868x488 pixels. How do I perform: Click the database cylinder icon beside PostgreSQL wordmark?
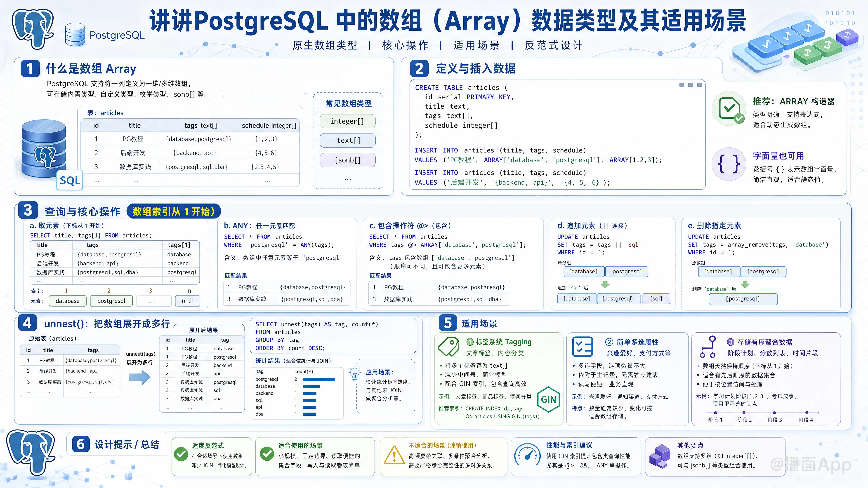[75, 34]
